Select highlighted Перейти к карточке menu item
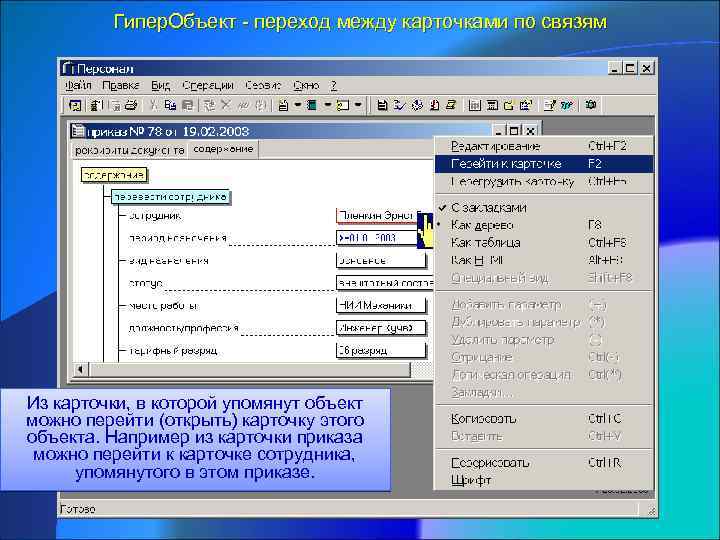This screenshot has height=540, width=720. pos(544,164)
